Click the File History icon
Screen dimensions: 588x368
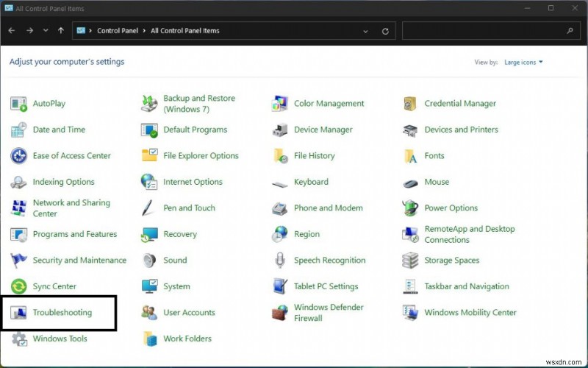(280, 156)
